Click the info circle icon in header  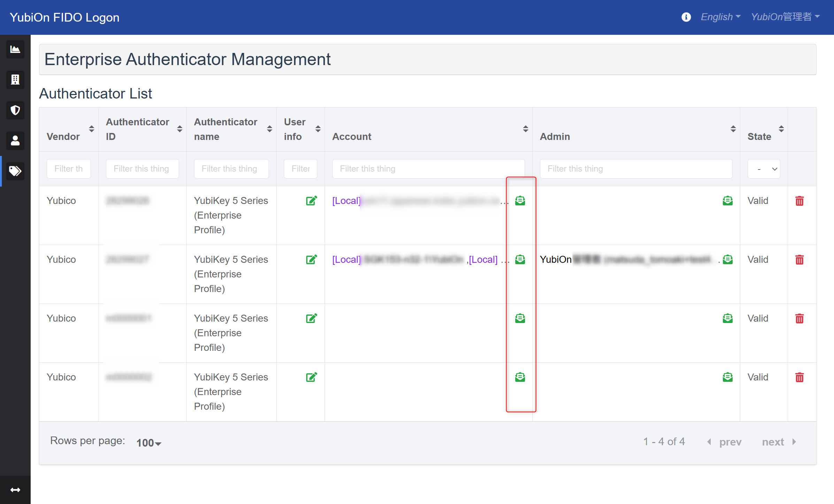pos(686,17)
